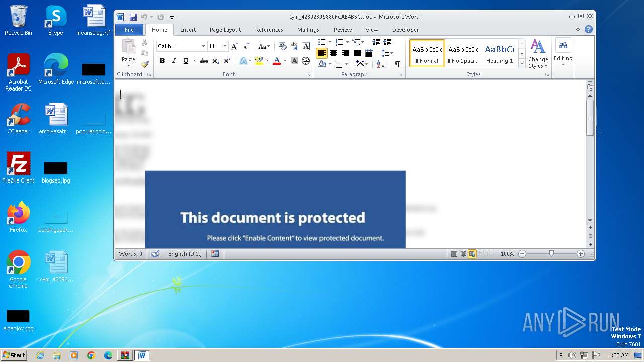
Task: Open Change Styles dropdown
Action: [x=538, y=54]
